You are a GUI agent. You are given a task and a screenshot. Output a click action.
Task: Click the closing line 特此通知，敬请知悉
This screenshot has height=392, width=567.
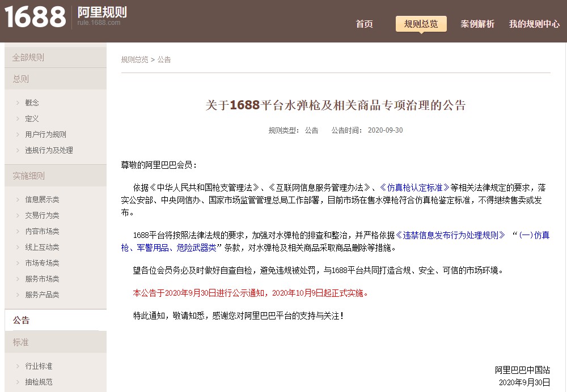coord(168,316)
